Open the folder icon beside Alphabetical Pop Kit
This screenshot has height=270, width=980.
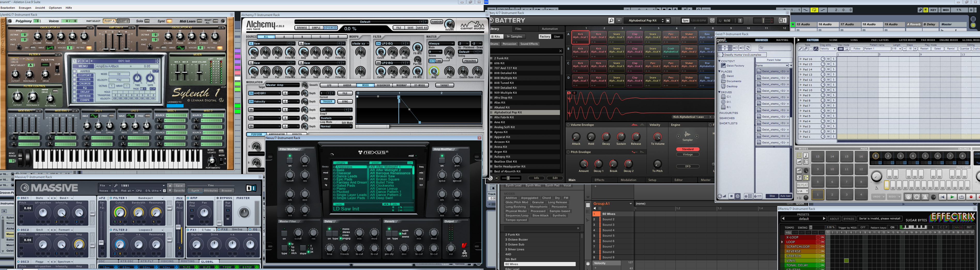pos(668,20)
